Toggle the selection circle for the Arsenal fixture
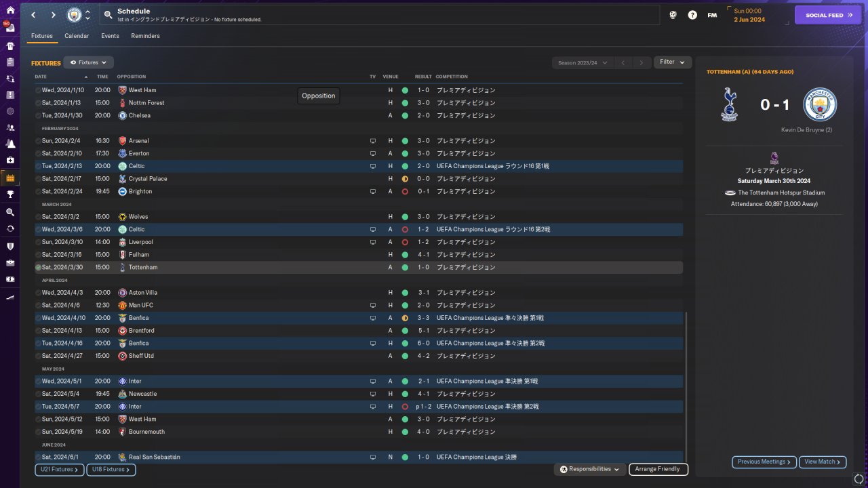868x488 pixels. pos(38,141)
